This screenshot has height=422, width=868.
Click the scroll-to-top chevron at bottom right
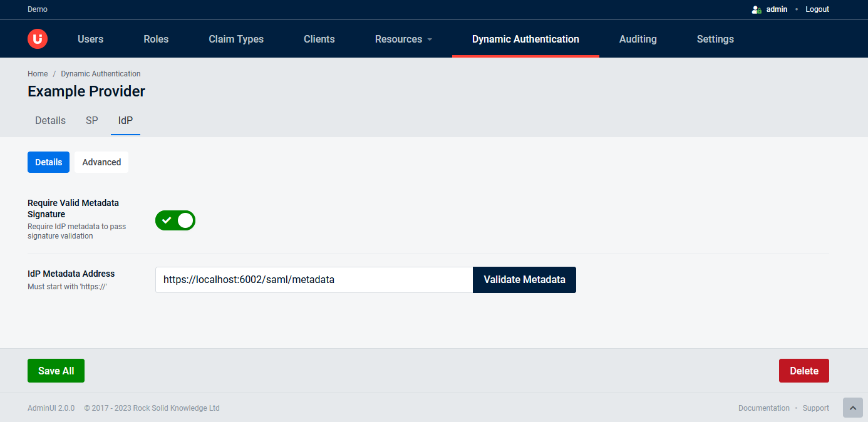pos(852,408)
